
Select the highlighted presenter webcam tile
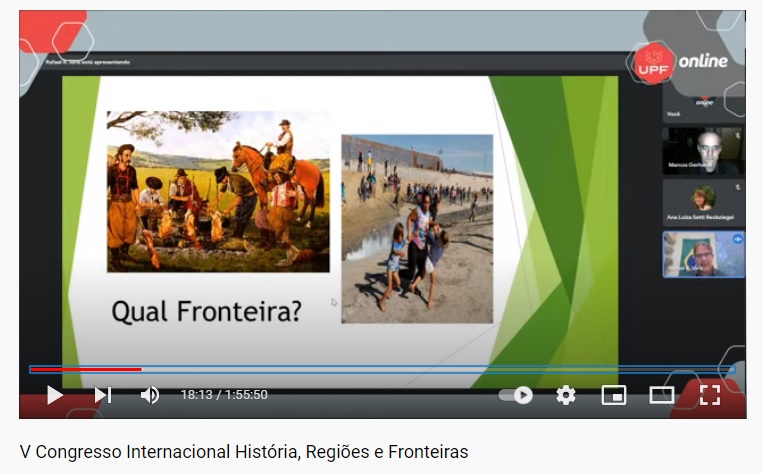(x=704, y=254)
